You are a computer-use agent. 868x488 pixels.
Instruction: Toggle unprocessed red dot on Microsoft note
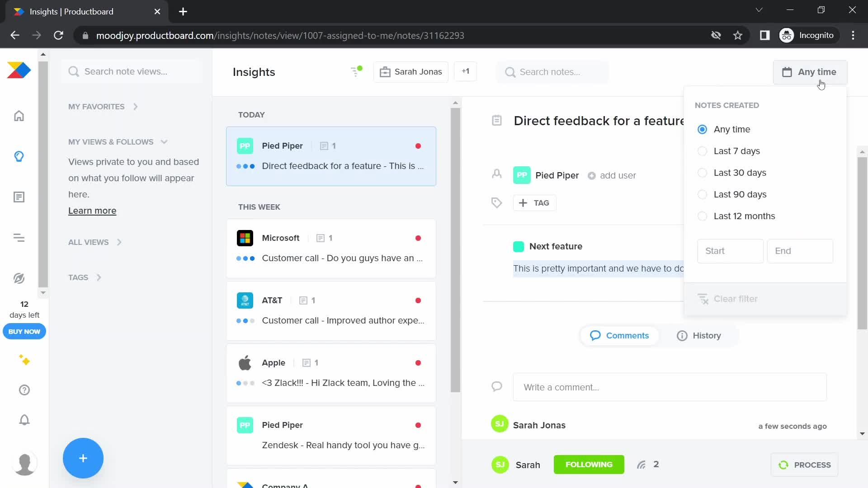click(x=418, y=238)
